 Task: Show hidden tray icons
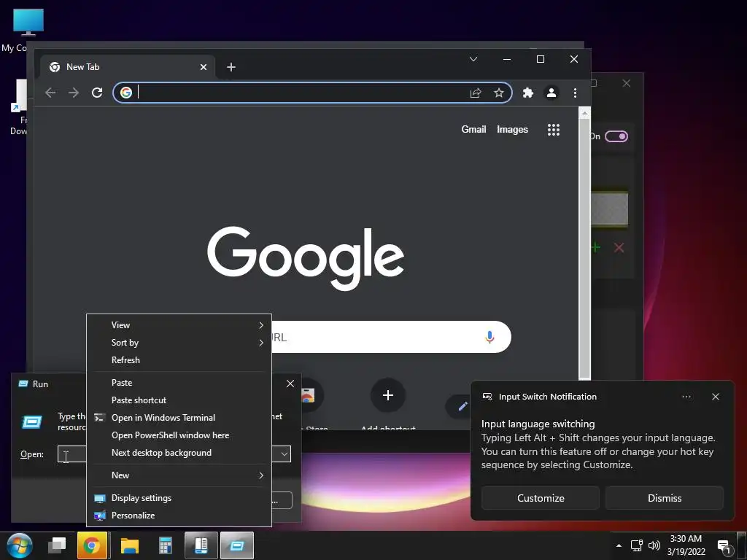pos(619,545)
